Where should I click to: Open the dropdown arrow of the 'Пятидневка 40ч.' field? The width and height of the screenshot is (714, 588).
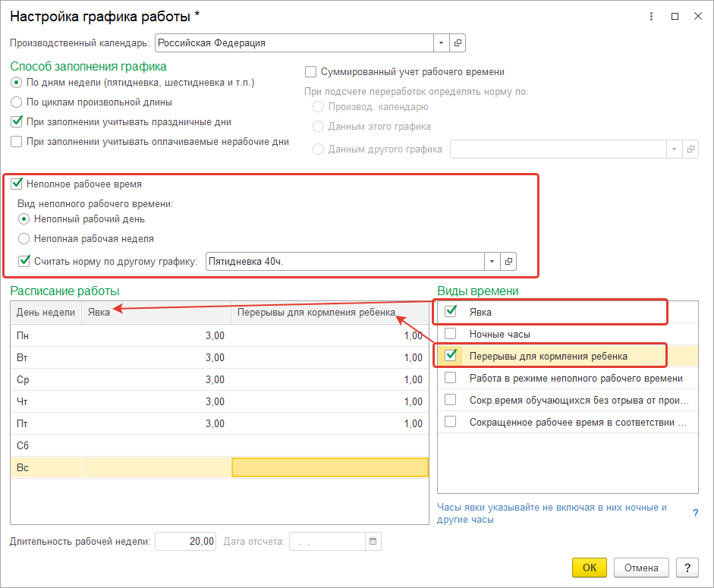point(492,262)
